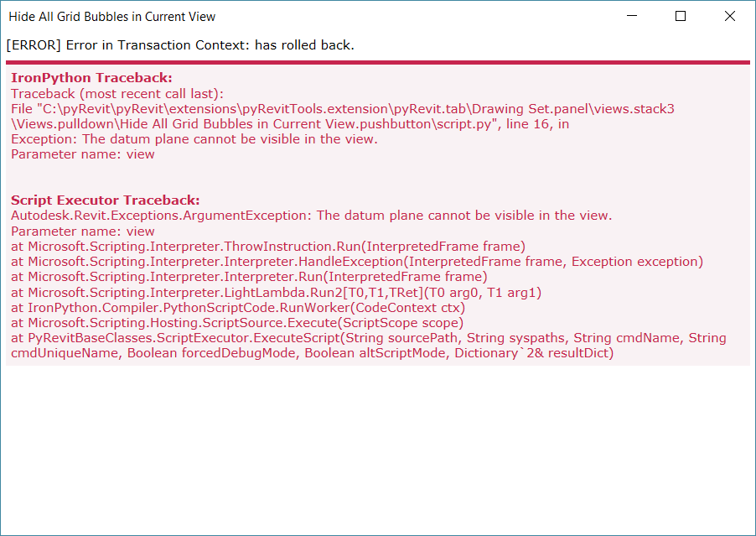Minimize the error dialog window
The height and width of the screenshot is (536, 756).
coord(631,16)
